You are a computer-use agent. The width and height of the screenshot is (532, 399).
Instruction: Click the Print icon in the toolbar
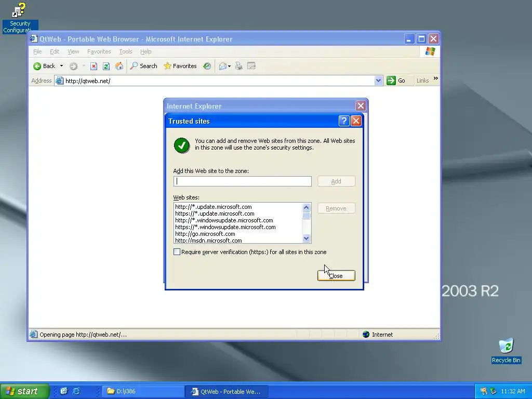[x=239, y=66]
